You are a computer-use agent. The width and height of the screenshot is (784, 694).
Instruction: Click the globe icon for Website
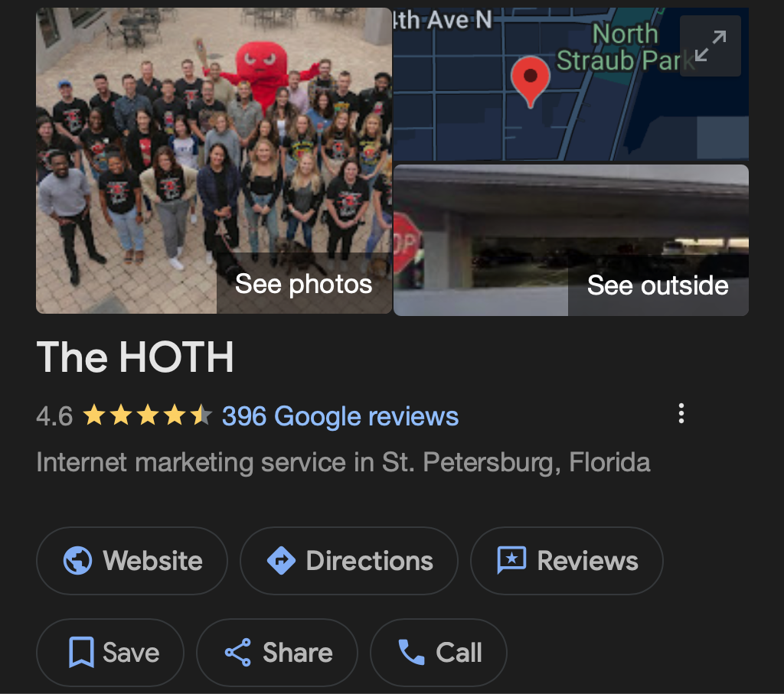tap(77, 561)
